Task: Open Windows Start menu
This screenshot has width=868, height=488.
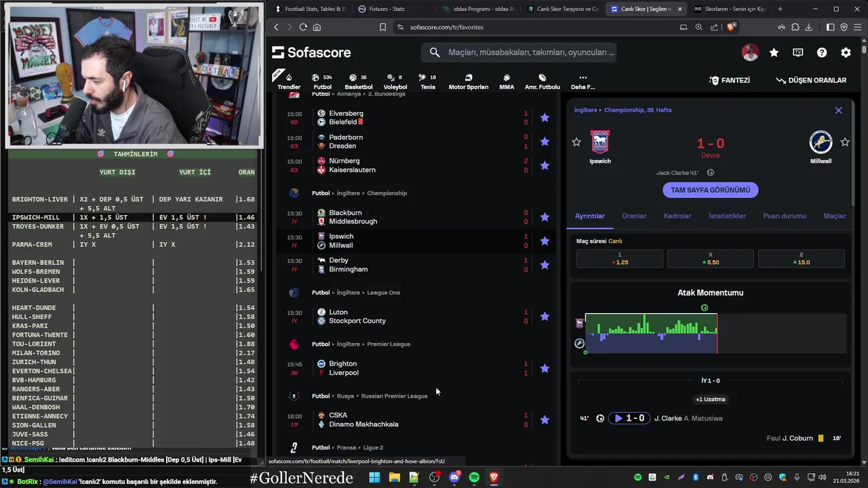Action: click(374, 477)
